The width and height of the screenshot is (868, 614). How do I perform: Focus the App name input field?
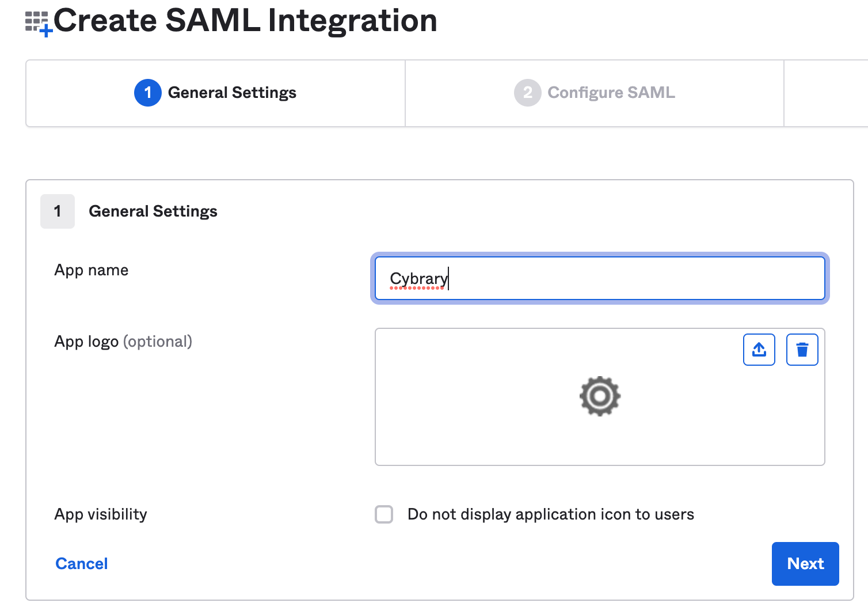pos(600,278)
